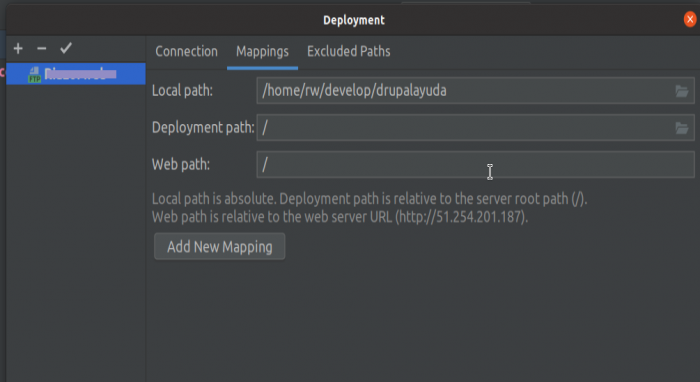The height and width of the screenshot is (382, 700).
Task: Focus the Web path input field
Action: coord(475,165)
